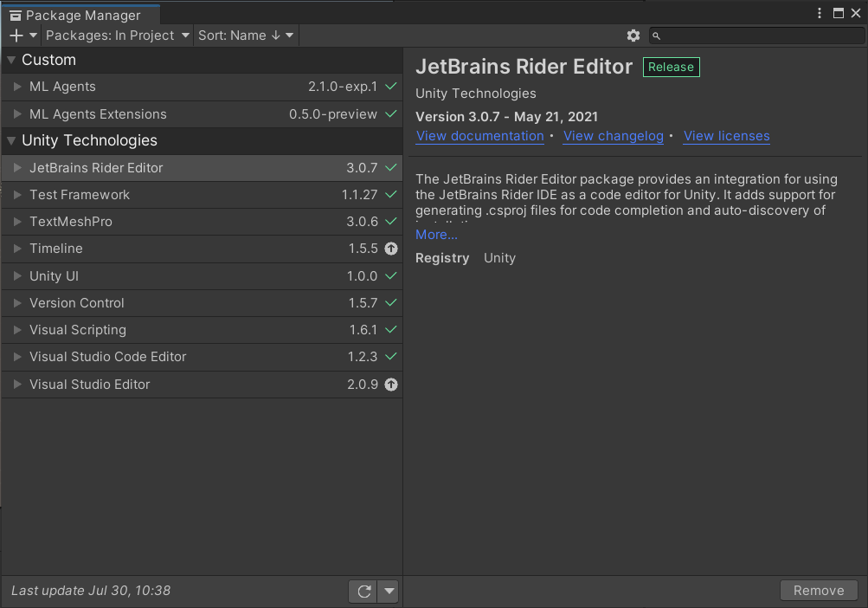Open refresh options dropdown arrow
Viewport: 868px width, 608px height.
[x=389, y=592]
